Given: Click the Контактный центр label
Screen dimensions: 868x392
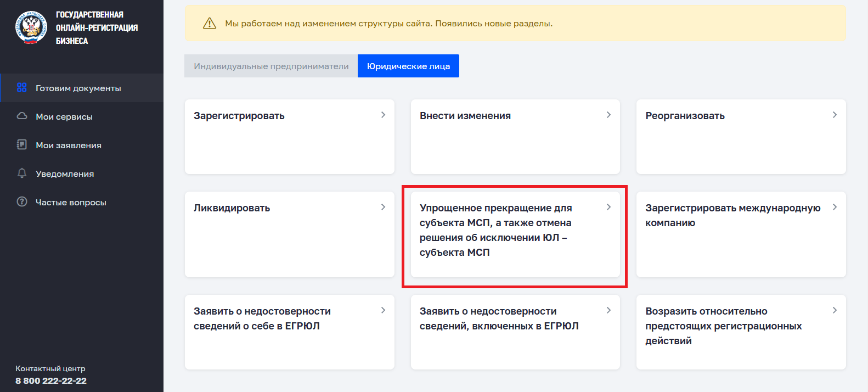Looking at the screenshot, I should pyautogui.click(x=50, y=368).
